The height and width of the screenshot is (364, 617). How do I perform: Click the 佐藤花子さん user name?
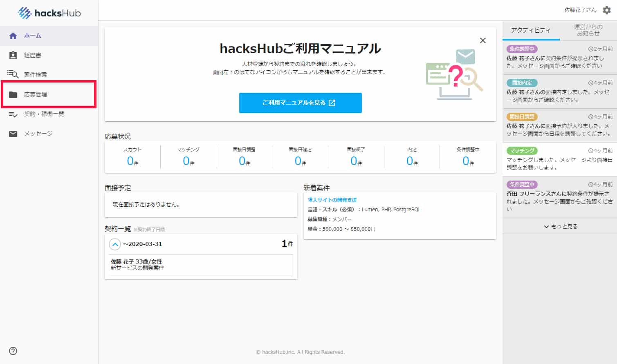click(x=581, y=10)
